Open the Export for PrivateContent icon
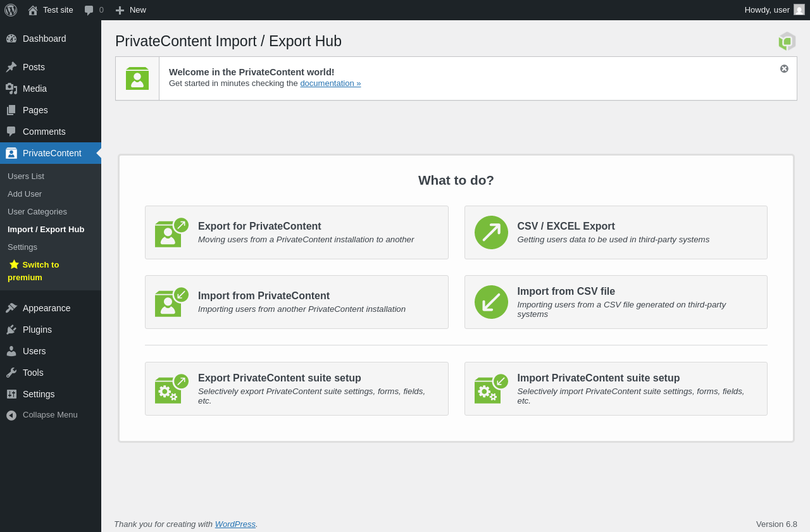The image size is (810, 532). pyautogui.click(x=171, y=232)
